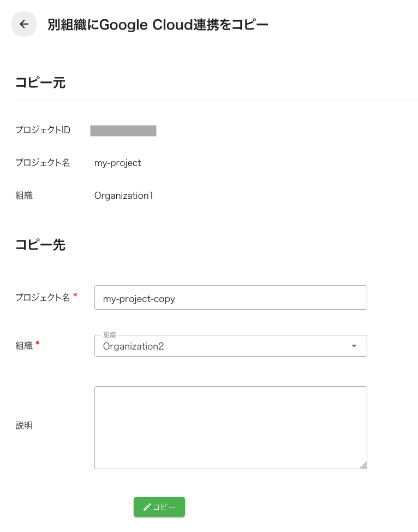Click inside the 説明 description textarea
Screen dimensions: 418x532
pyautogui.click(x=230, y=426)
